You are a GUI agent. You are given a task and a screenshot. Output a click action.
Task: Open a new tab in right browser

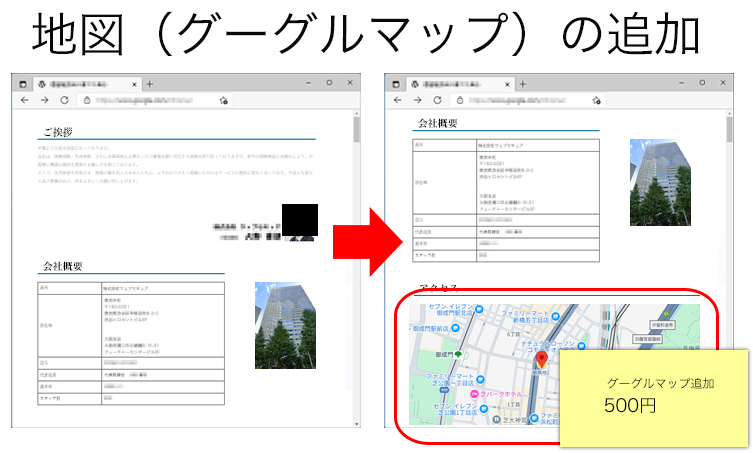tap(522, 84)
